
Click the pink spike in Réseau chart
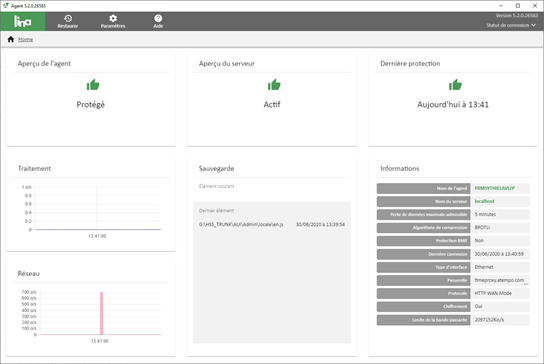(102, 313)
